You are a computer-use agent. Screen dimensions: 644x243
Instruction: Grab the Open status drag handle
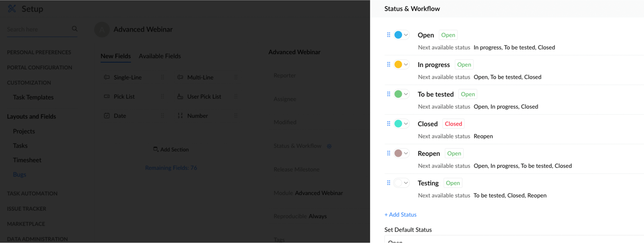pyautogui.click(x=388, y=35)
